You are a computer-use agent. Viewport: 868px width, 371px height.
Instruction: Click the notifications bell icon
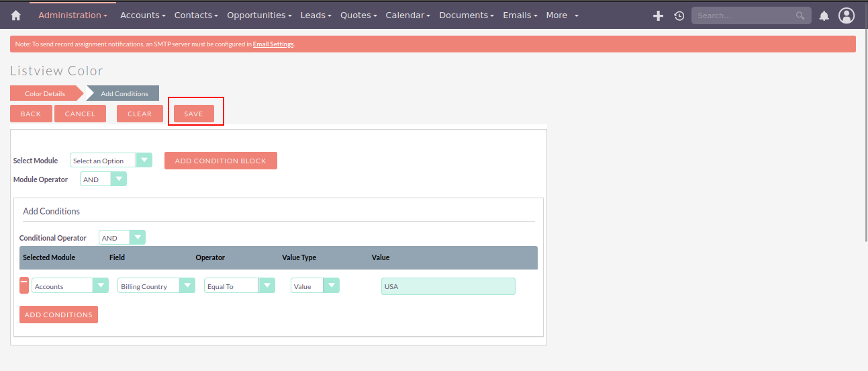point(824,15)
